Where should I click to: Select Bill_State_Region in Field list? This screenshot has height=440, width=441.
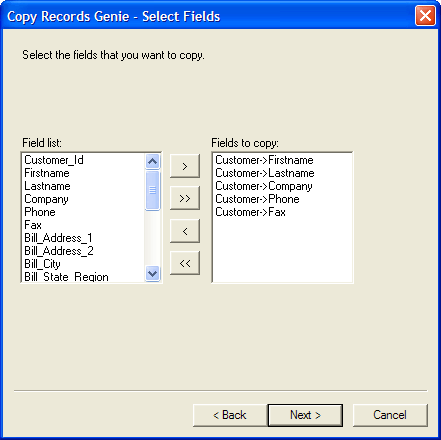coord(83,276)
